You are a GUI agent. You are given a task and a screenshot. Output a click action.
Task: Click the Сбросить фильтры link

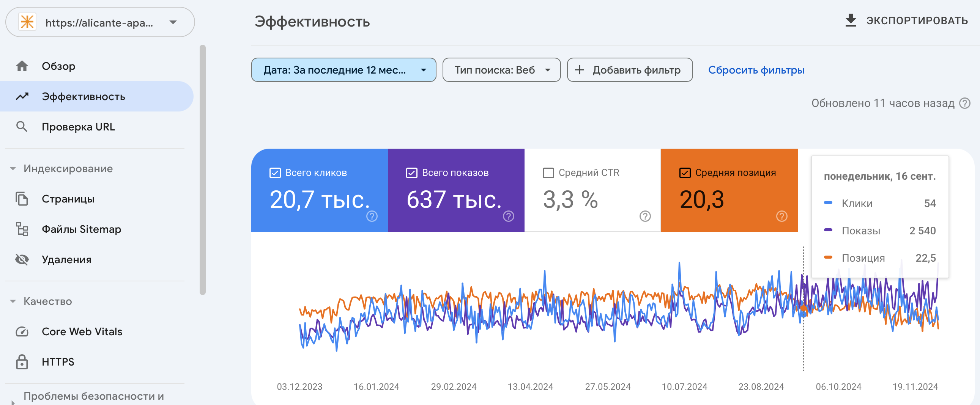(x=756, y=70)
